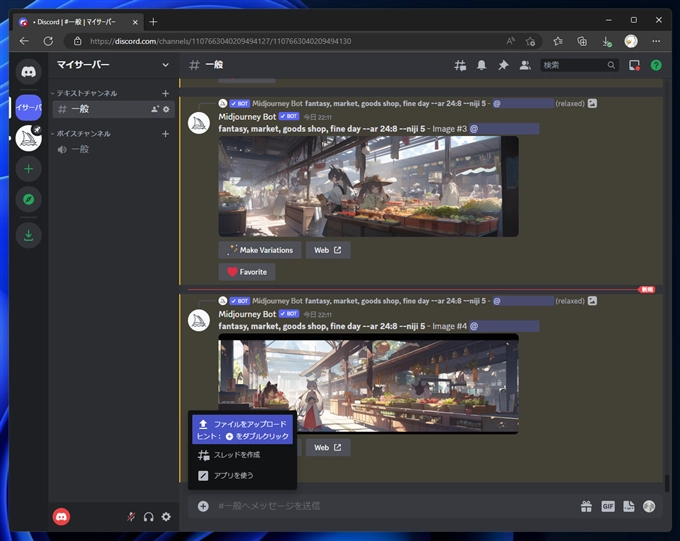Open emoji picker in message bar
The height and width of the screenshot is (541, 680).
pyautogui.click(x=649, y=506)
